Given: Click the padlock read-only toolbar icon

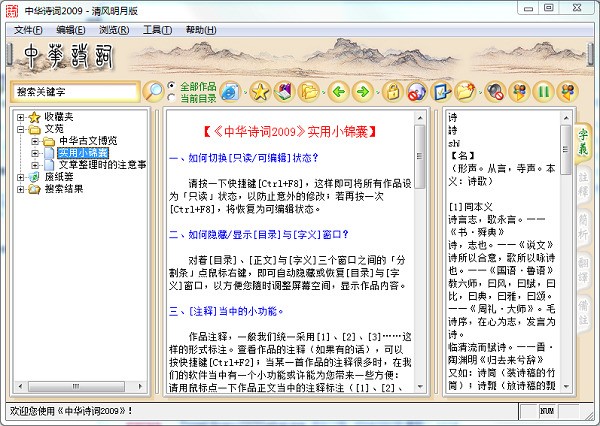Looking at the screenshot, I should click(x=393, y=92).
